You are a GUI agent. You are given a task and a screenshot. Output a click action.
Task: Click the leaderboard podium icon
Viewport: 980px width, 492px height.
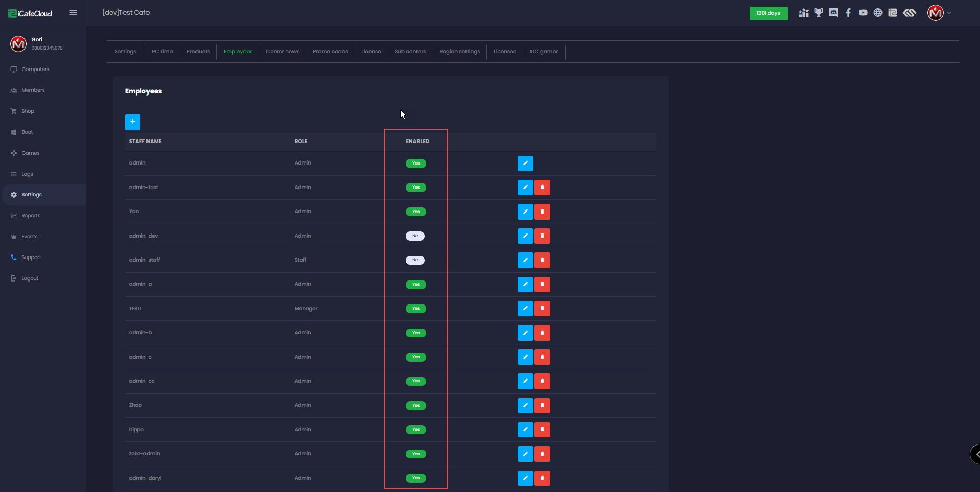pyautogui.click(x=804, y=13)
